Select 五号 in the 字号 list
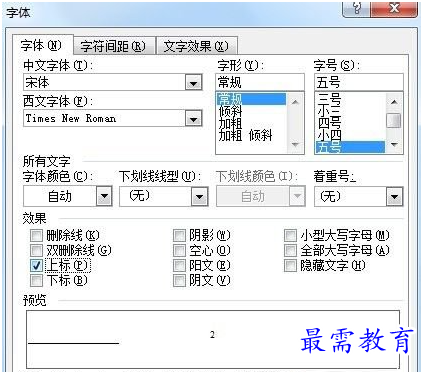The height and width of the screenshot is (372, 422). pyautogui.click(x=350, y=147)
